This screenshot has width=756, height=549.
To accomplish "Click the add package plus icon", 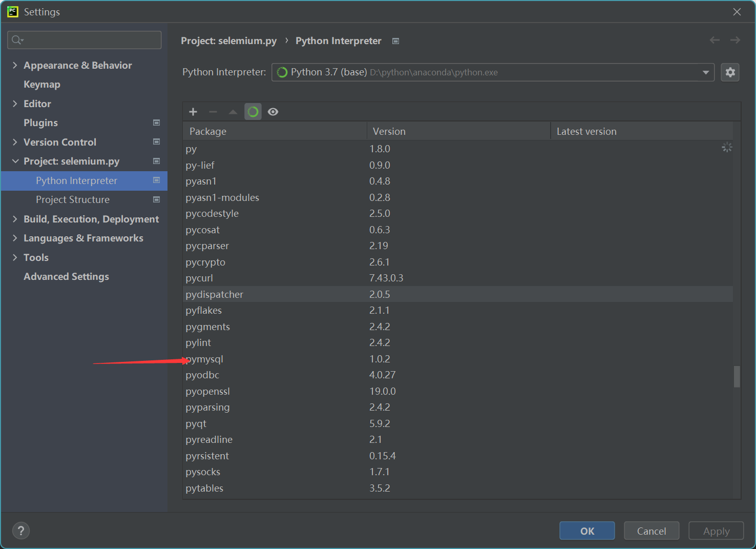I will pyautogui.click(x=193, y=112).
